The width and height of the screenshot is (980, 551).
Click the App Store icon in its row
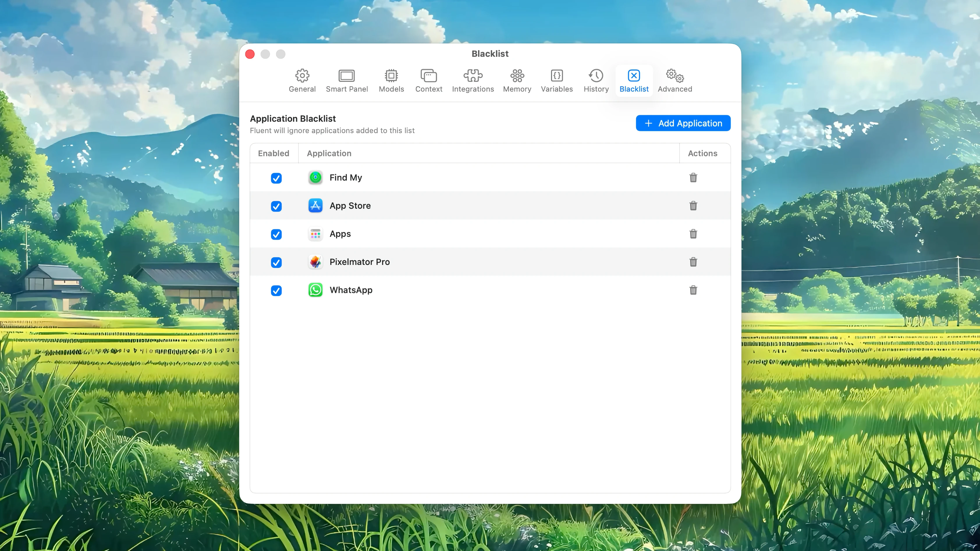coord(315,205)
